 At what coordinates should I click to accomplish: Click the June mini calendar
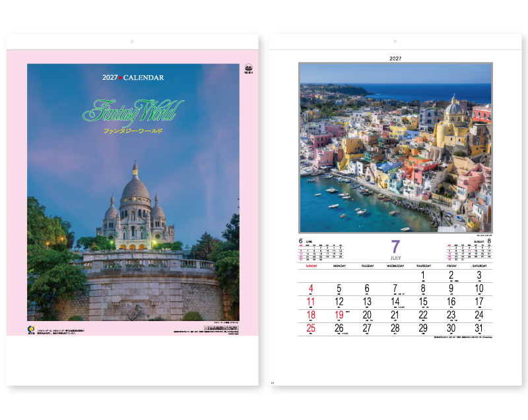click(321, 250)
